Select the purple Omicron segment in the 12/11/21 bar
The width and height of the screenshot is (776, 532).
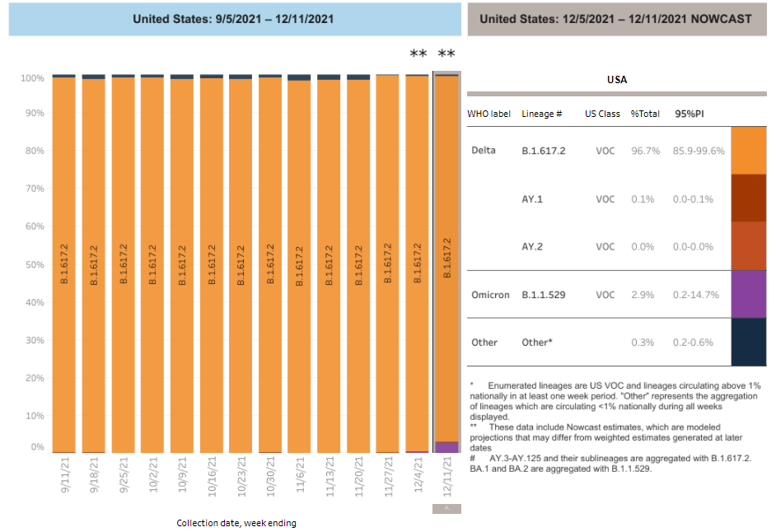click(x=446, y=447)
